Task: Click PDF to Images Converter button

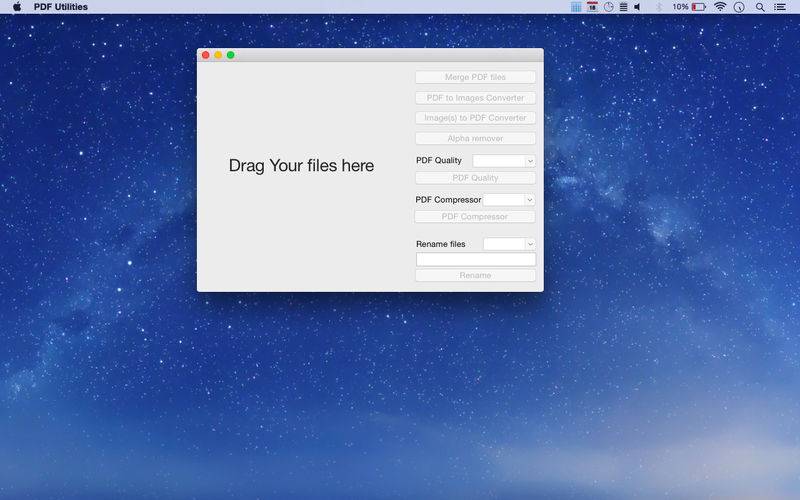Action: pos(475,97)
